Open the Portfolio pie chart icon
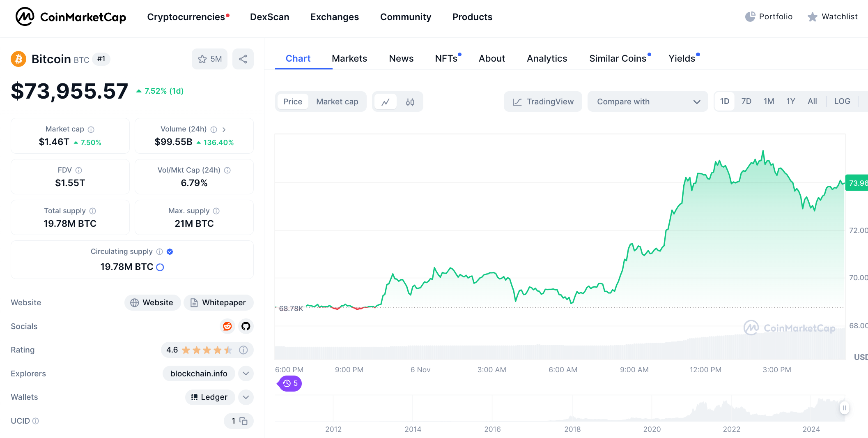Screen dimensions: 868x438 [x=750, y=16]
